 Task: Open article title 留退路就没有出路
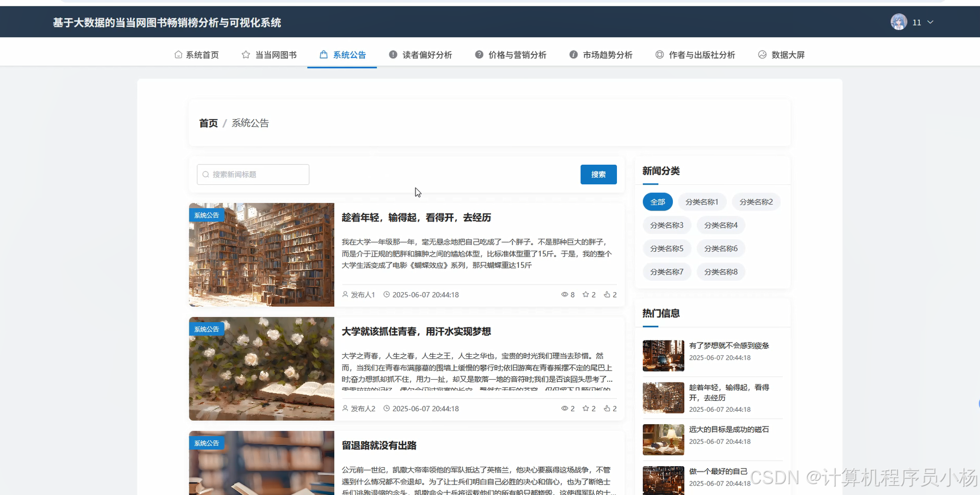pyautogui.click(x=379, y=445)
